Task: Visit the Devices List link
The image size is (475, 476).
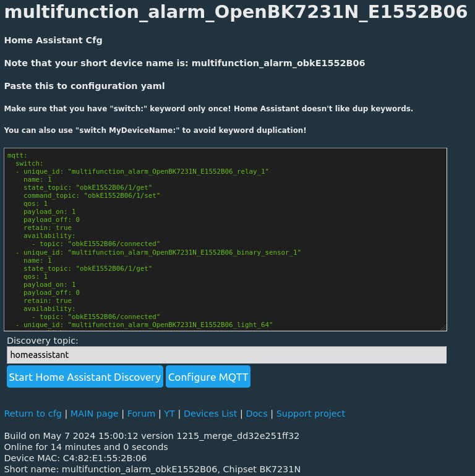Action: pyautogui.click(x=210, y=414)
